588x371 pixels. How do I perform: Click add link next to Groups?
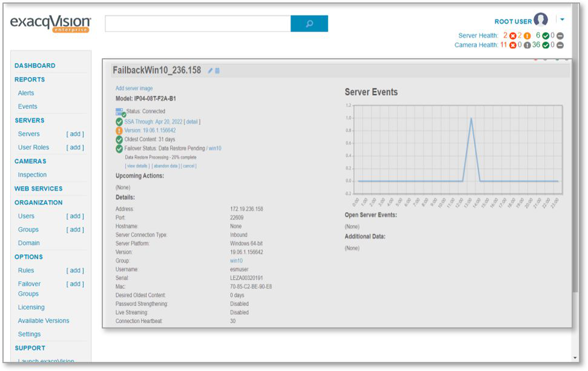tap(75, 230)
